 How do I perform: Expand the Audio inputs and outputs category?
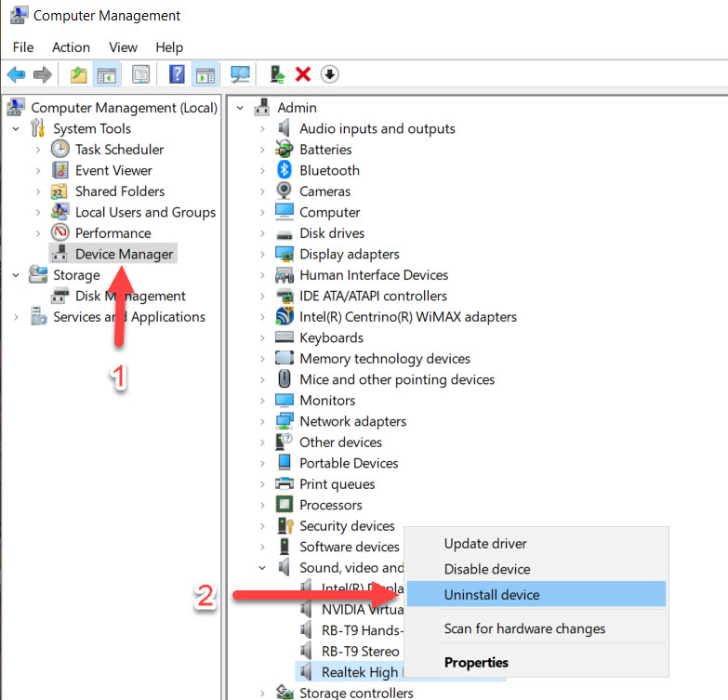[262, 128]
